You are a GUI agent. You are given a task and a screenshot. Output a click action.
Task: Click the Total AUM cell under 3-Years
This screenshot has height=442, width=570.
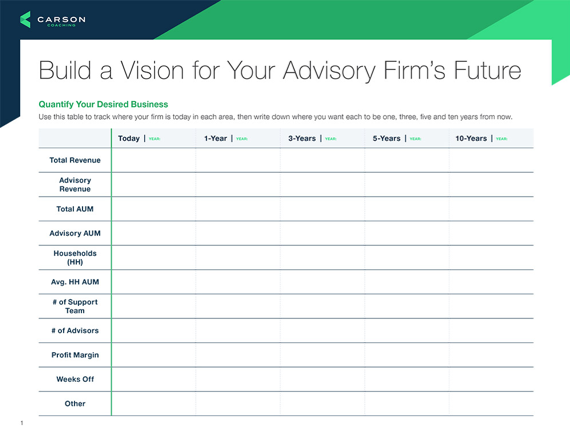tap(322, 209)
